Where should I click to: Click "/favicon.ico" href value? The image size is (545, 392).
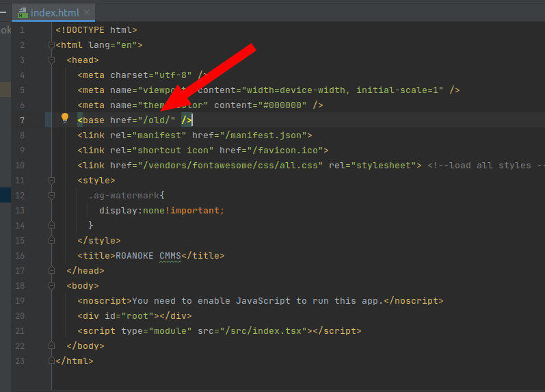[285, 151]
